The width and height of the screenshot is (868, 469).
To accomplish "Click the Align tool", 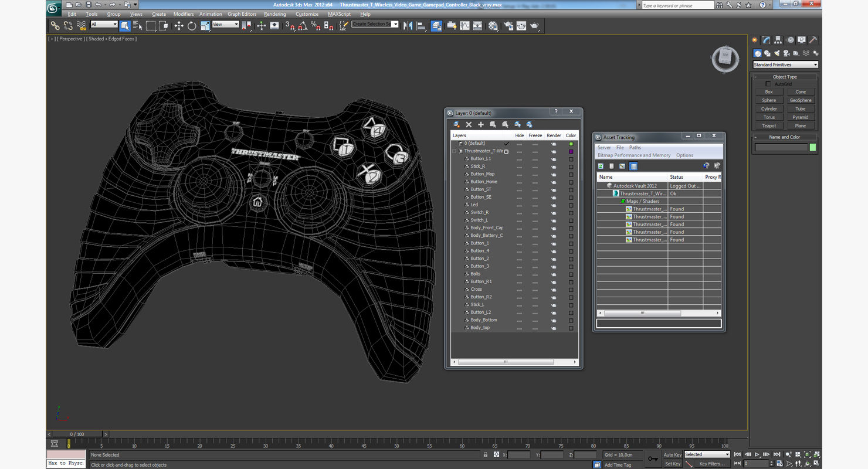I will (421, 26).
